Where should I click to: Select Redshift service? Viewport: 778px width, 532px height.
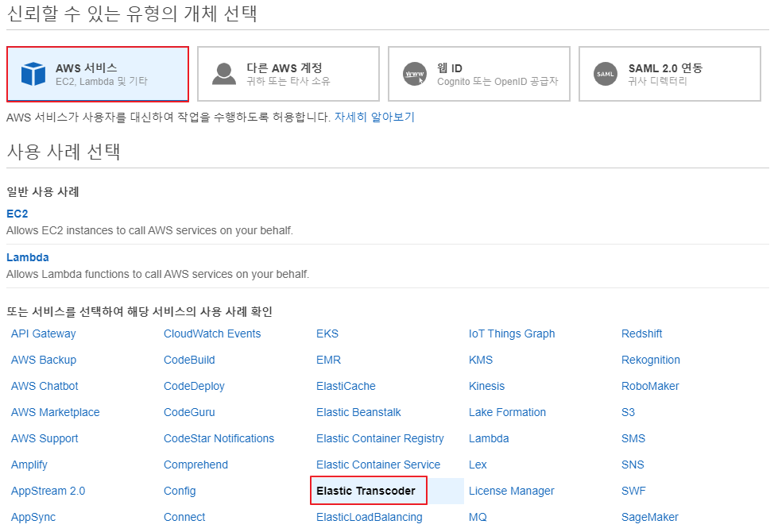tap(641, 333)
